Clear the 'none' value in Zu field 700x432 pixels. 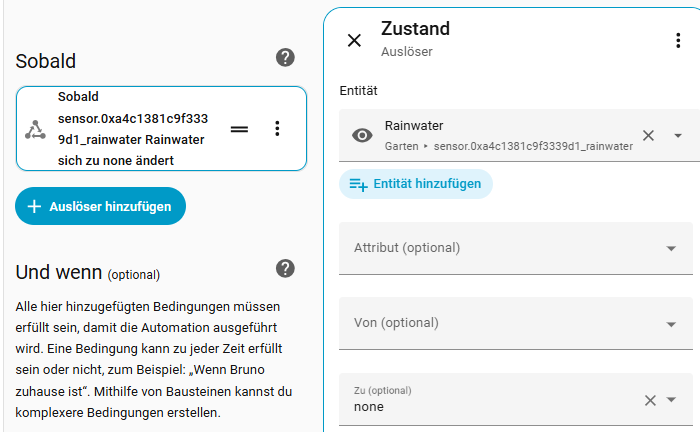(x=650, y=400)
